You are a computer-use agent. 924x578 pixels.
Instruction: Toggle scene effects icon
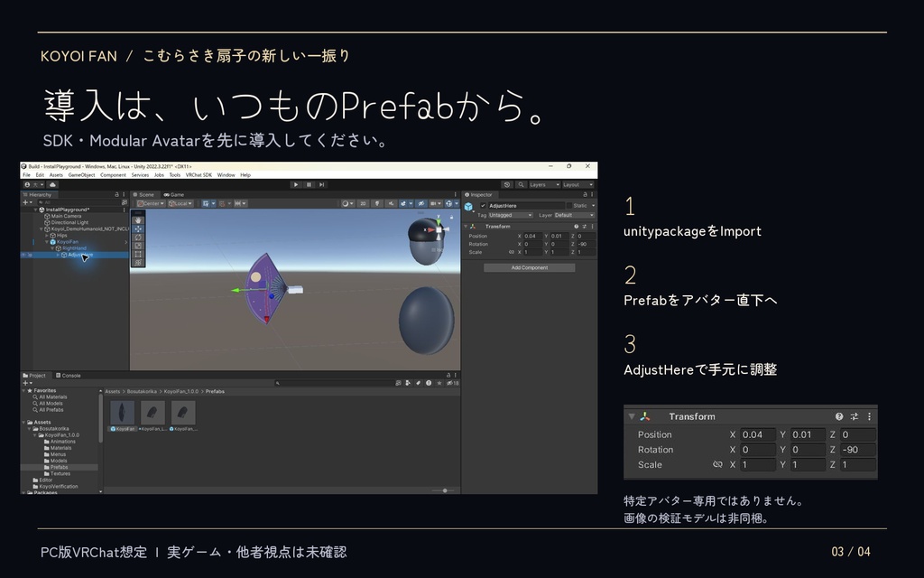(405, 203)
